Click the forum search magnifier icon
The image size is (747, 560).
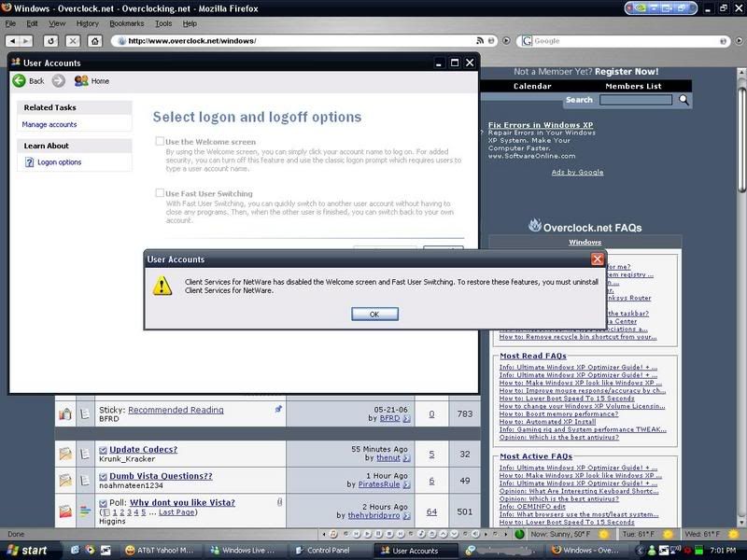coord(684,100)
